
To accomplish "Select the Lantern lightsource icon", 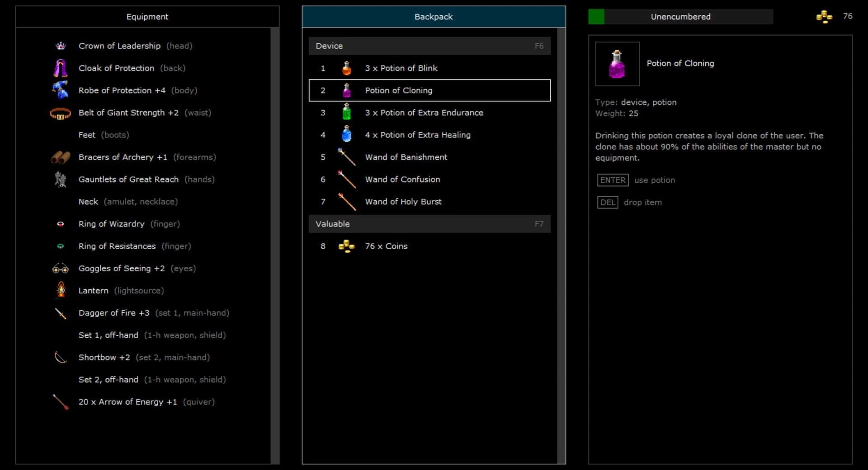I will (x=61, y=290).
